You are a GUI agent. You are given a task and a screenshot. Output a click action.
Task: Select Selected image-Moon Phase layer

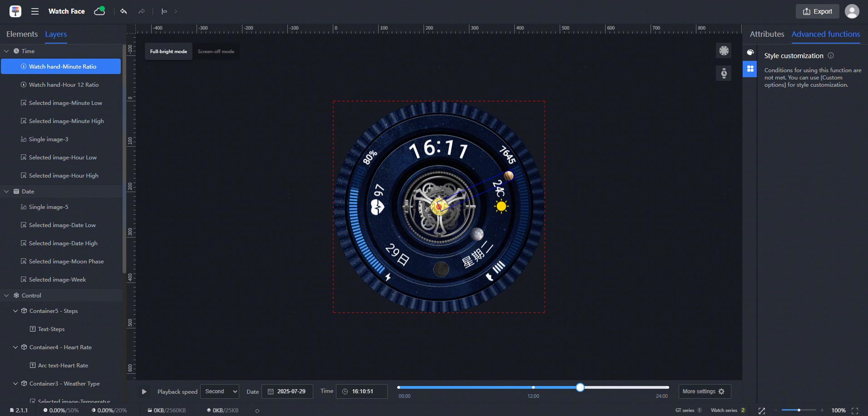click(x=61, y=262)
